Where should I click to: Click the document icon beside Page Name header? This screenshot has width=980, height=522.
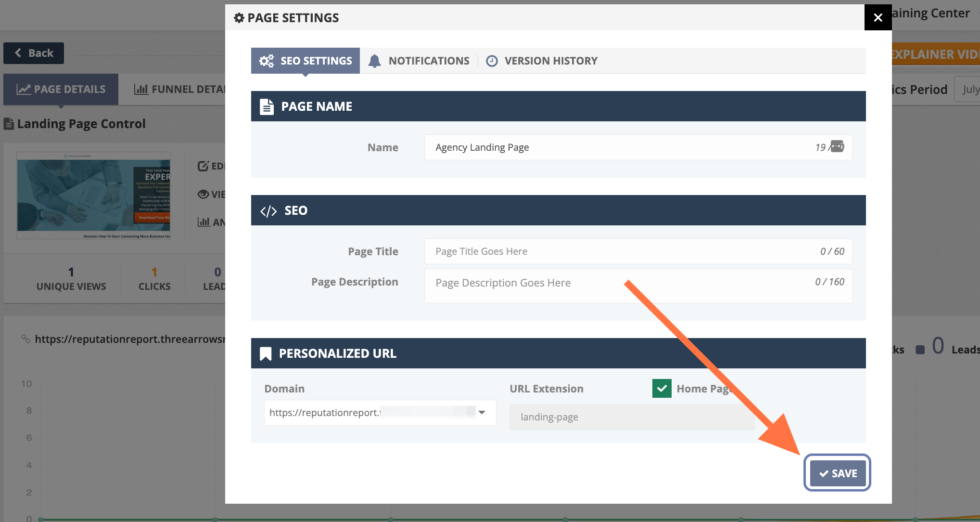point(267,106)
